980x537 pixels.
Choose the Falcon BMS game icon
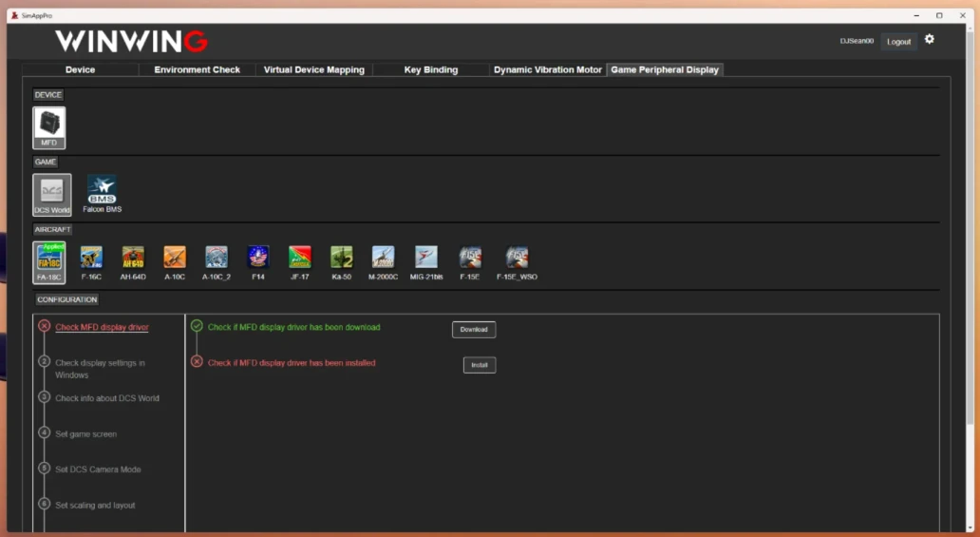coord(102,195)
